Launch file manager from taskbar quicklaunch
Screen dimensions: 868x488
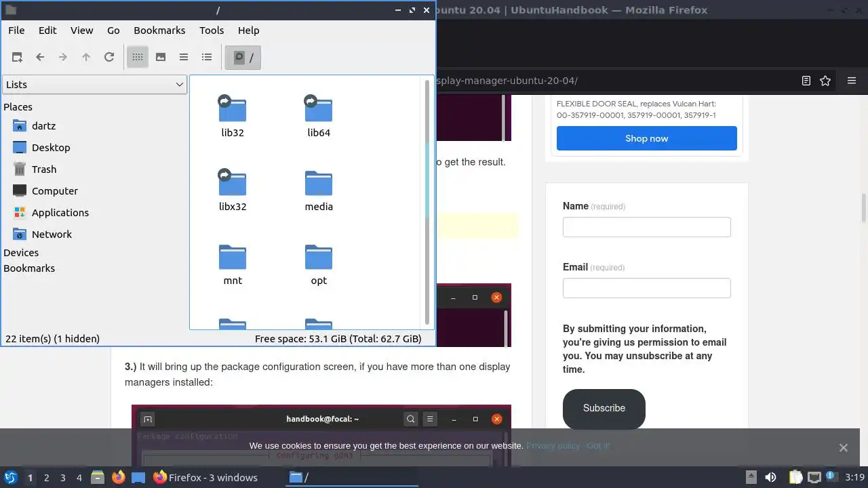tap(98, 478)
